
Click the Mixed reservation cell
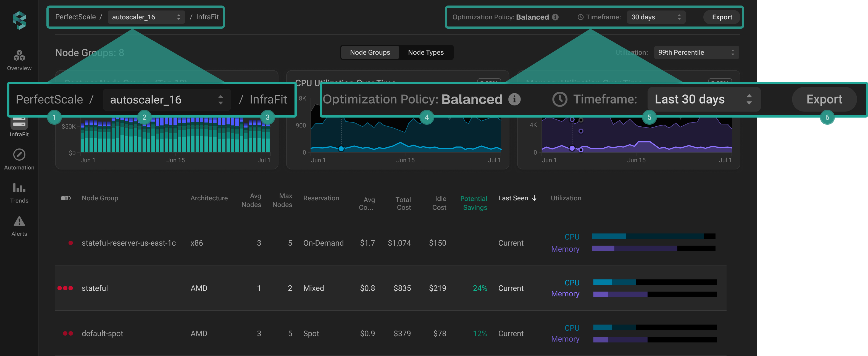[314, 288]
